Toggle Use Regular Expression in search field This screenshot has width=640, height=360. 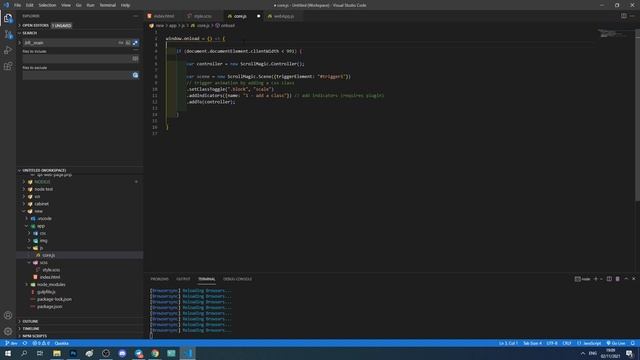coord(135,42)
